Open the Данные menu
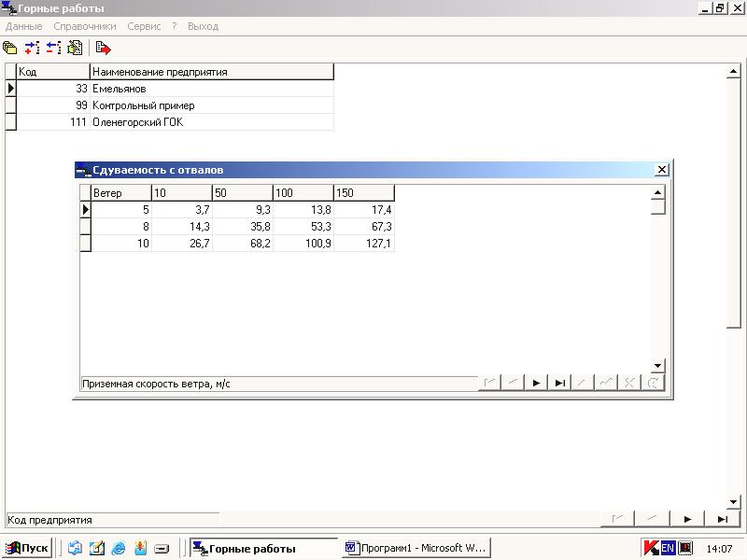The width and height of the screenshot is (747, 560). 24,26
